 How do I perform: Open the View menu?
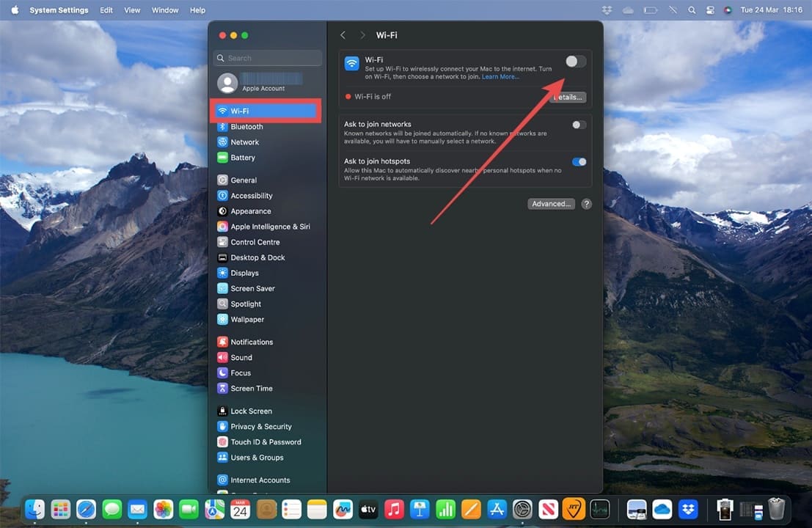click(132, 10)
